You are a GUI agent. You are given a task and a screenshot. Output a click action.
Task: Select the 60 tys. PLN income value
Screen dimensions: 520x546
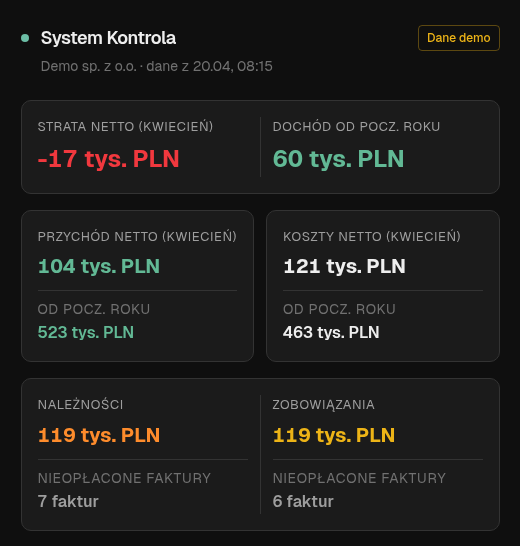pyautogui.click(x=338, y=159)
